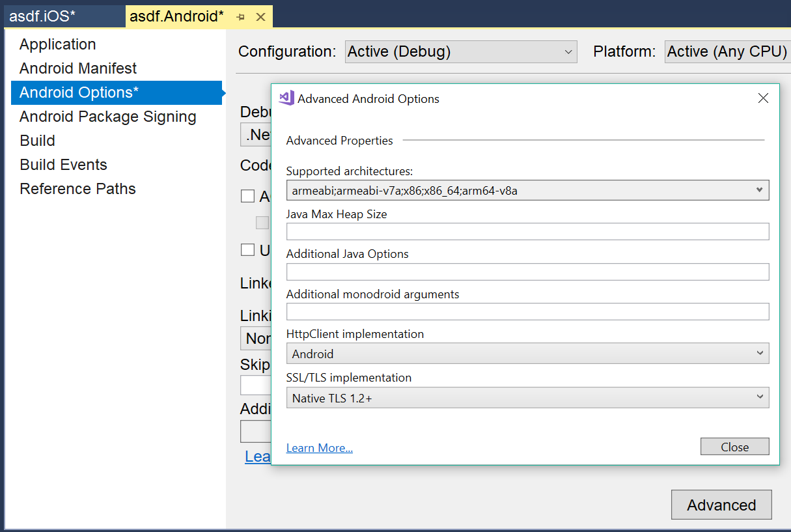The width and height of the screenshot is (791, 532).
Task: Click the Learn More link in the dialog
Action: [x=320, y=448]
